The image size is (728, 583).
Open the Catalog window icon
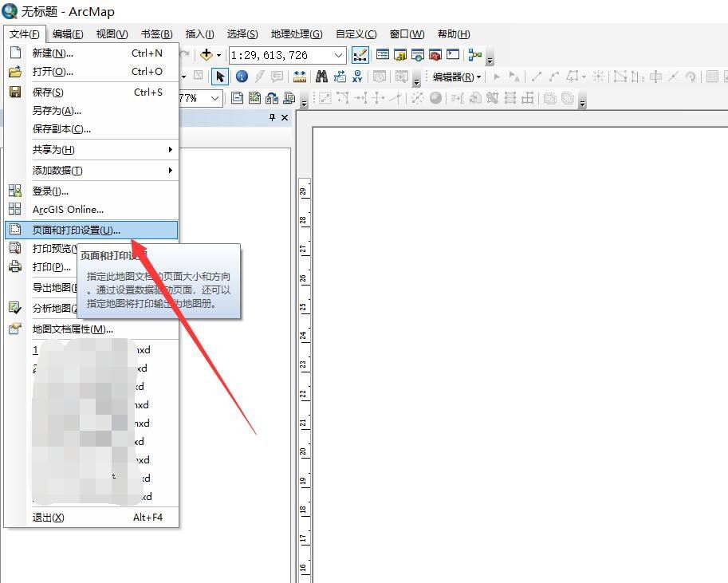point(399,55)
